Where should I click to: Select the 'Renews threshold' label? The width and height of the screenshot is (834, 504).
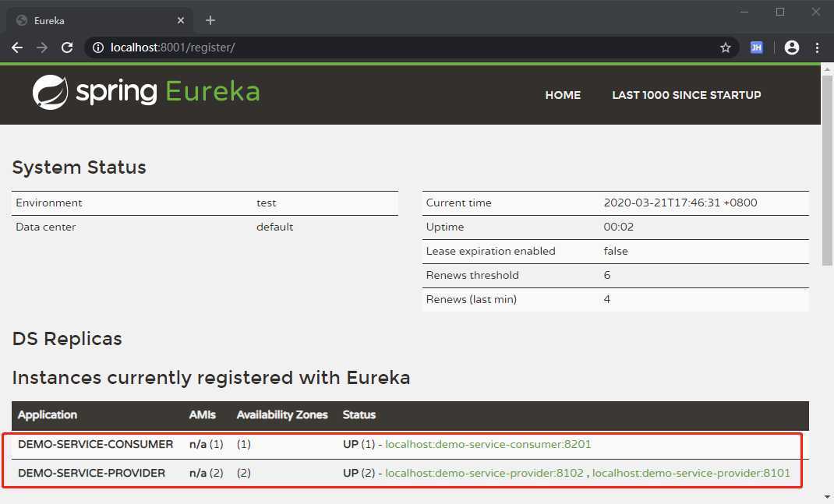472,275
